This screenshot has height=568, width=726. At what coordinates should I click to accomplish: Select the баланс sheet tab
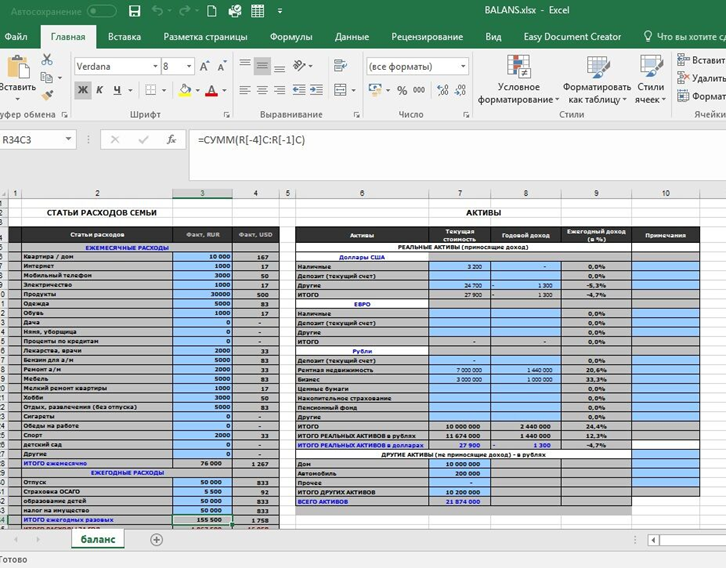98,539
